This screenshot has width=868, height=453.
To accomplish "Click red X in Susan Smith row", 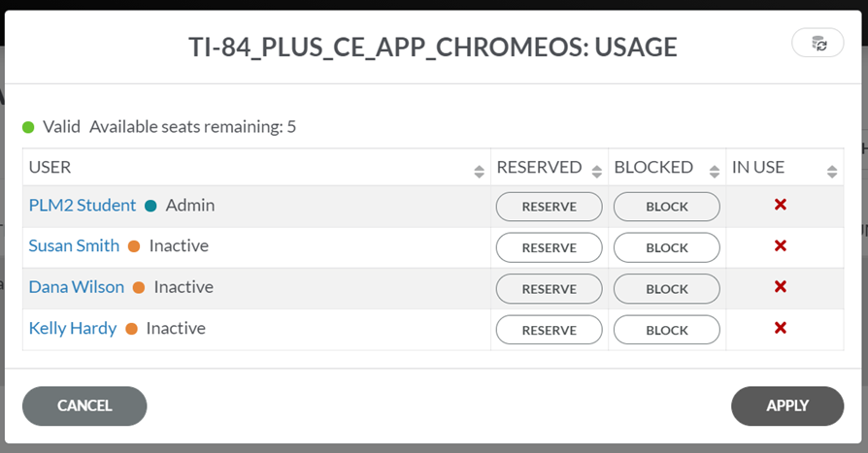I will pos(780,246).
